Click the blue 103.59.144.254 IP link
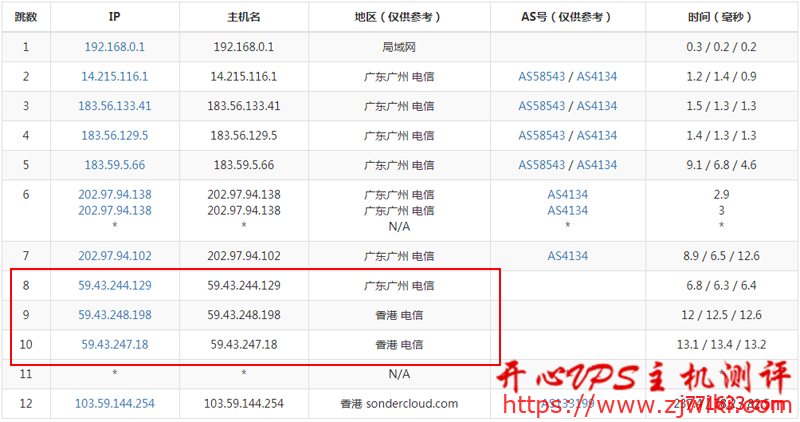800x422 pixels. pyautogui.click(x=115, y=404)
